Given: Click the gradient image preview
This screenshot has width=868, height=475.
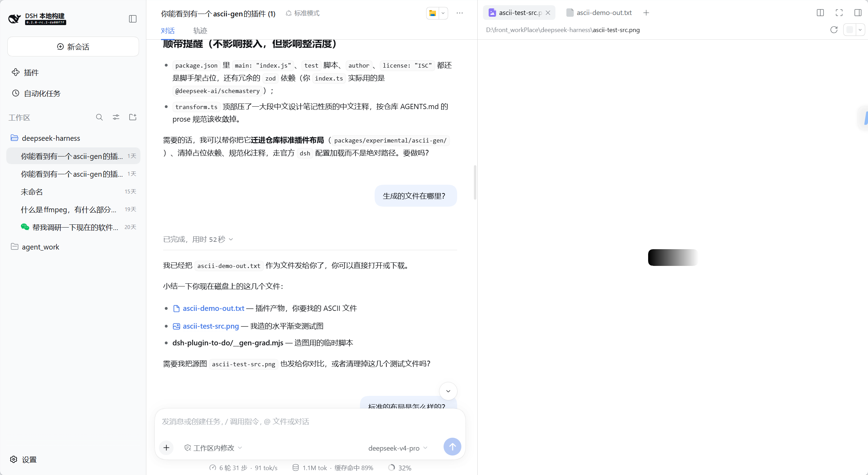Looking at the screenshot, I should click(673, 258).
